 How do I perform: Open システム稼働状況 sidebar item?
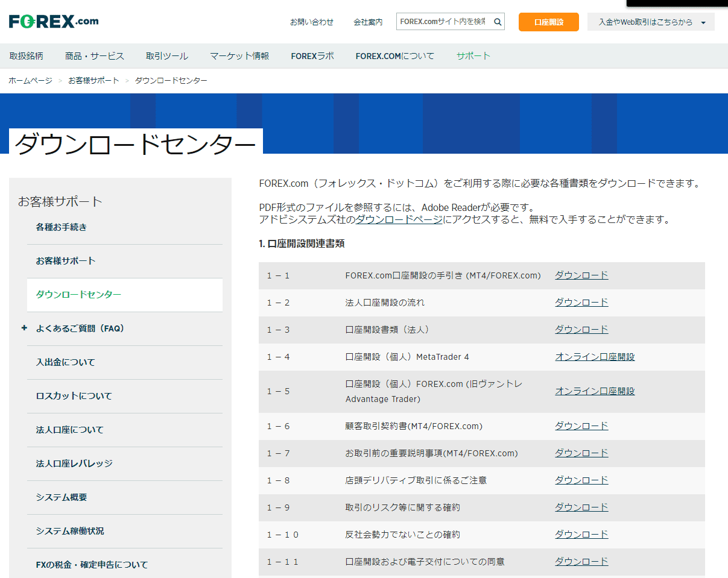(x=70, y=531)
